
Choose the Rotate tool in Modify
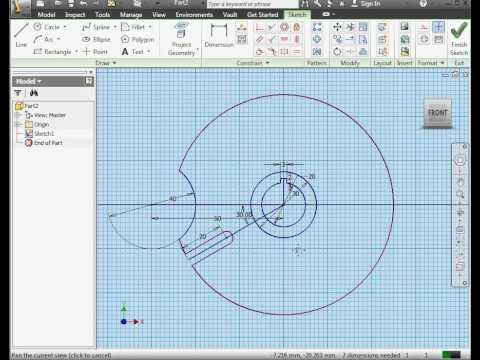(337, 52)
